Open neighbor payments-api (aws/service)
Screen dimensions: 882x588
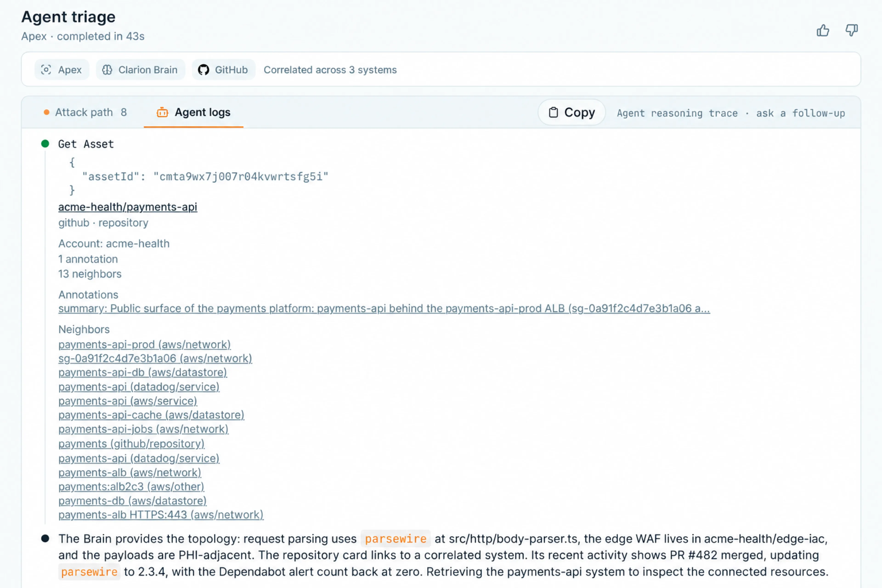pyautogui.click(x=127, y=401)
